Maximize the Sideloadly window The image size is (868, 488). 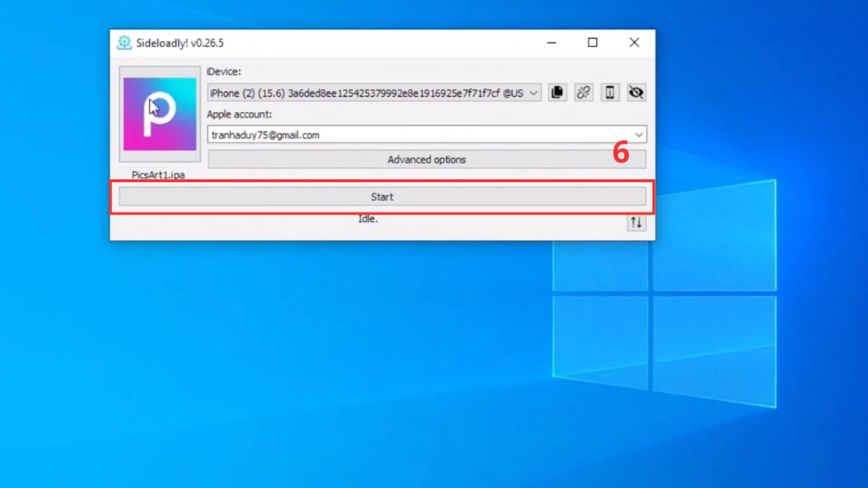click(592, 43)
